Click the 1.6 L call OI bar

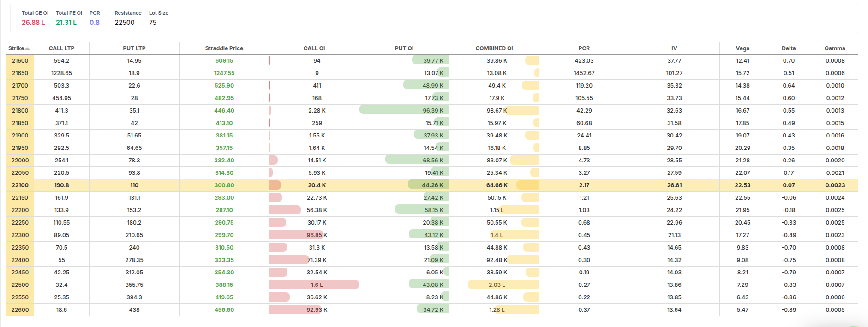pos(314,285)
